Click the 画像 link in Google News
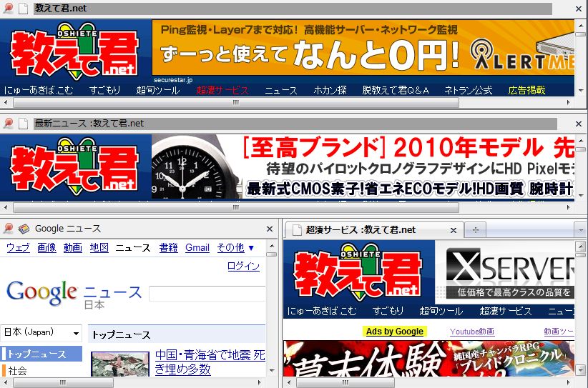588x388 pixels. coord(46,247)
